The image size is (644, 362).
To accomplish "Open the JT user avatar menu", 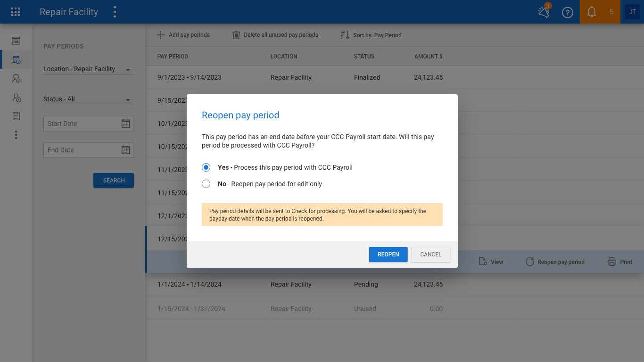I will pos(632,12).
